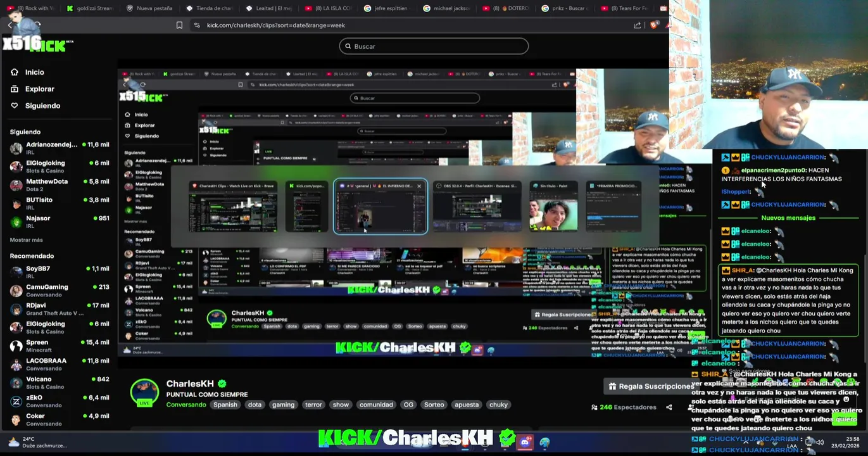Viewport: 868px width, 456px height.
Task: Open LACOBRAAA recommended channel
Action: [x=60, y=364]
